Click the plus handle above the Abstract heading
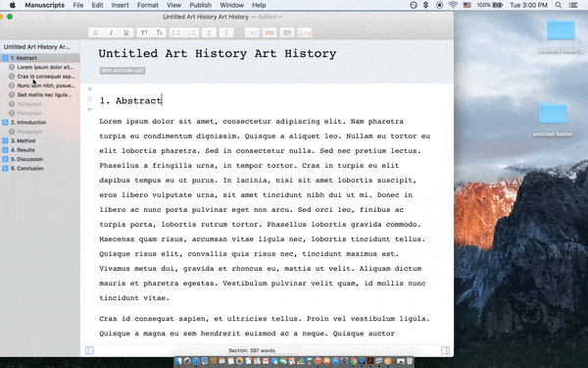The width and height of the screenshot is (588, 368). (x=89, y=89)
